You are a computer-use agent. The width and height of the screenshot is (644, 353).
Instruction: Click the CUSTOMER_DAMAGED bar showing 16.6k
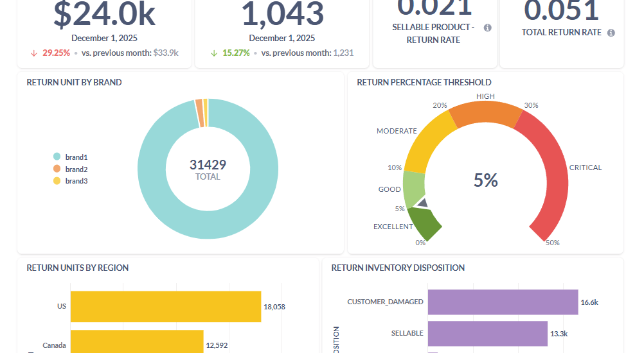click(x=502, y=302)
